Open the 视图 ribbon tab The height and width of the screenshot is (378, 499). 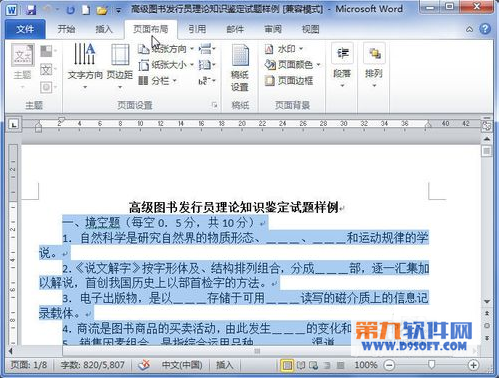click(x=310, y=29)
